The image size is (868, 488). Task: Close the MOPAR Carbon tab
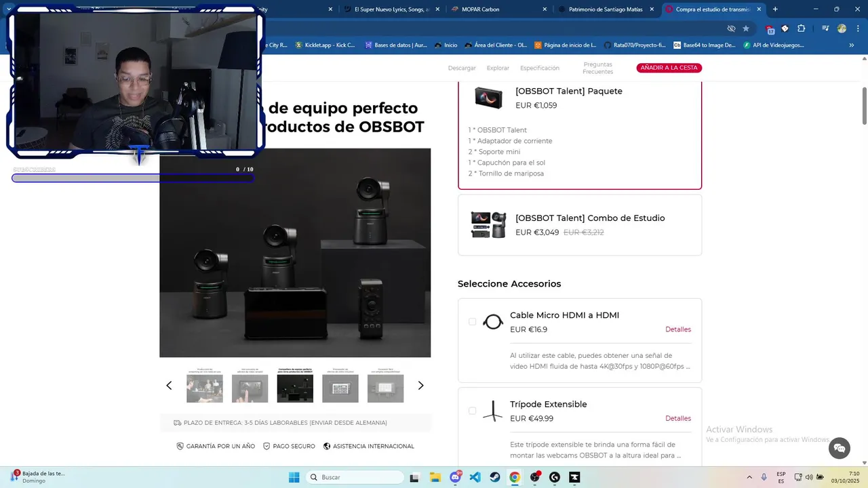pos(545,9)
